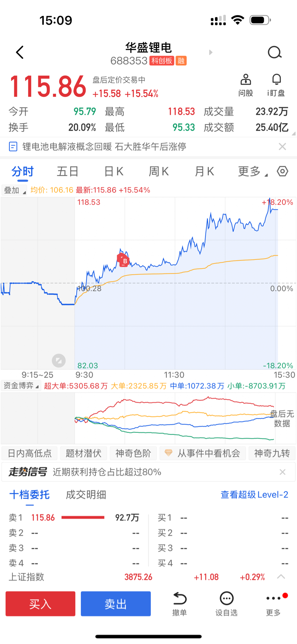Expand the 上证指数 index bar chevron
This screenshot has height=644, width=297.
tap(281, 577)
